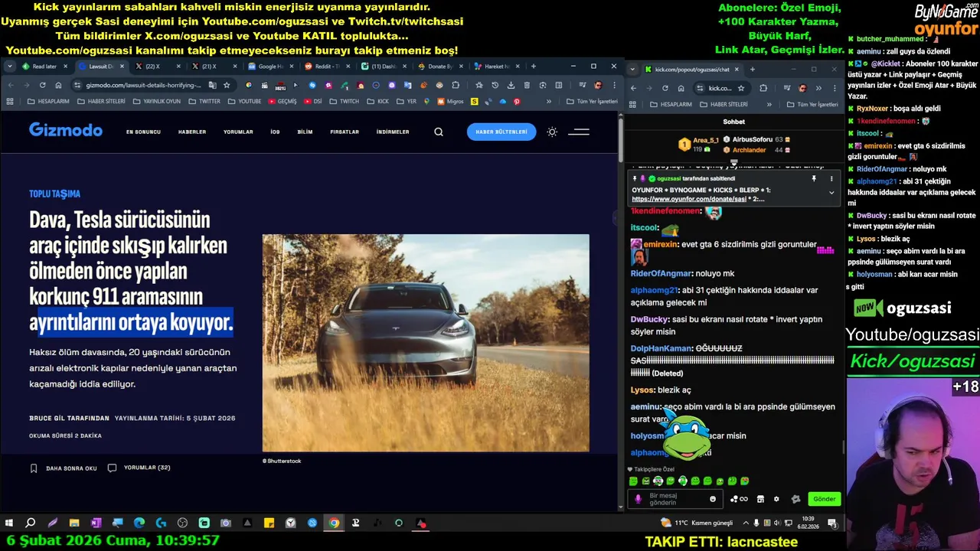Image resolution: width=980 pixels, height=551 pixels.
Task: Bookmark kick.com chat with star icon
Action: [x=741, y=88]
